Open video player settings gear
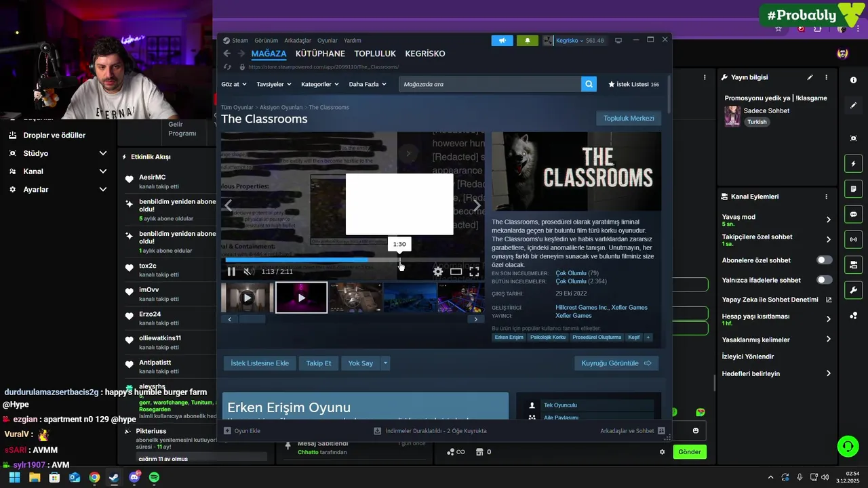 point(438,272)
